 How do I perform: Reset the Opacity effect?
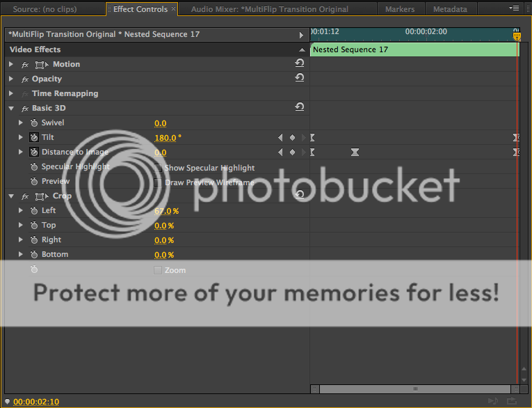[299, 78]
